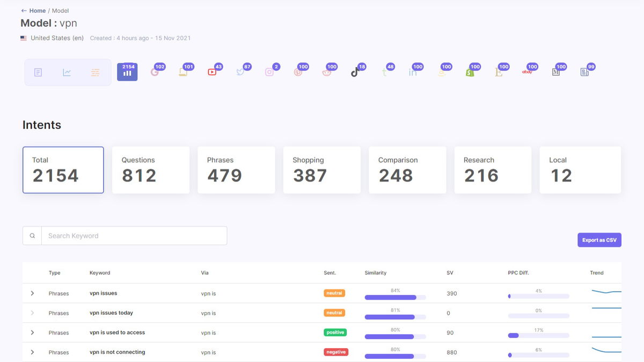Go back via the Home breadcrumb link
Image resolution: width=644 pixels, height=362 pixels.
tap(37, 11)
